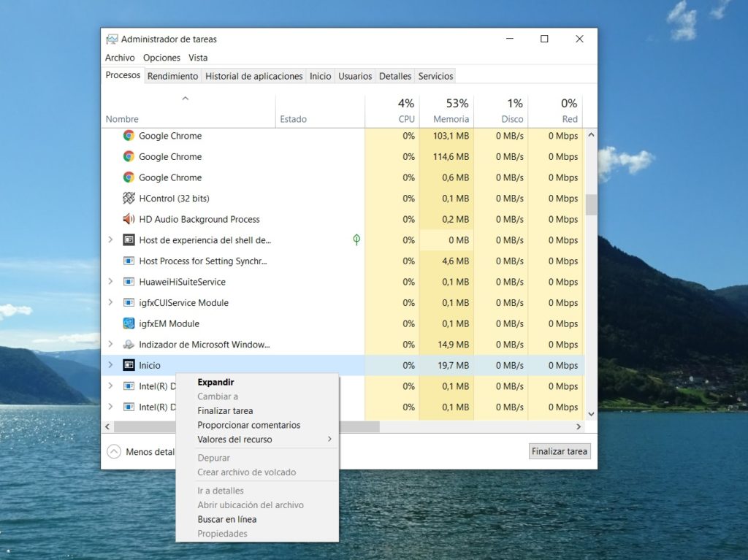This screenshot has height=560, width=748.
Task: Click the HControl (32 bits) process icon
Action: pyautogui.click(x=128, y=198)
